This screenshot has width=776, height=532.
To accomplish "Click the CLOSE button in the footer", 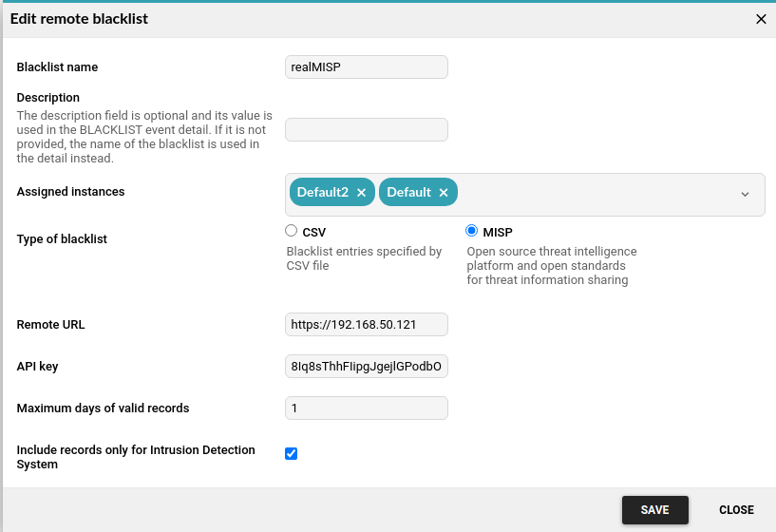I will coord(736,510).
